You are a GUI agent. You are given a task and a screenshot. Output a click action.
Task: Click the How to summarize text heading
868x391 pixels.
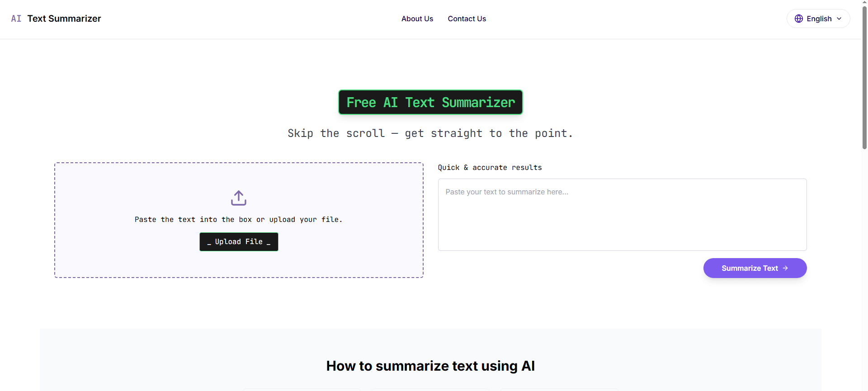[x=430, y=366]
